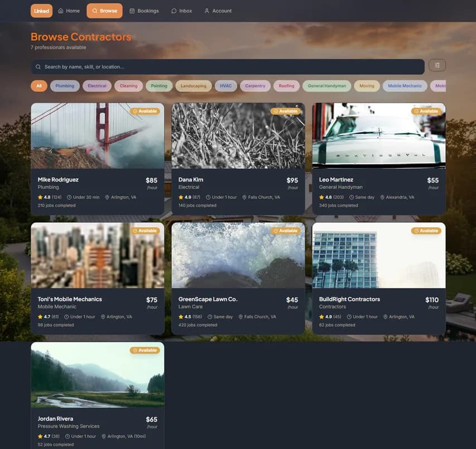Click location pin on Dana Kim card

tap(244, 197)
